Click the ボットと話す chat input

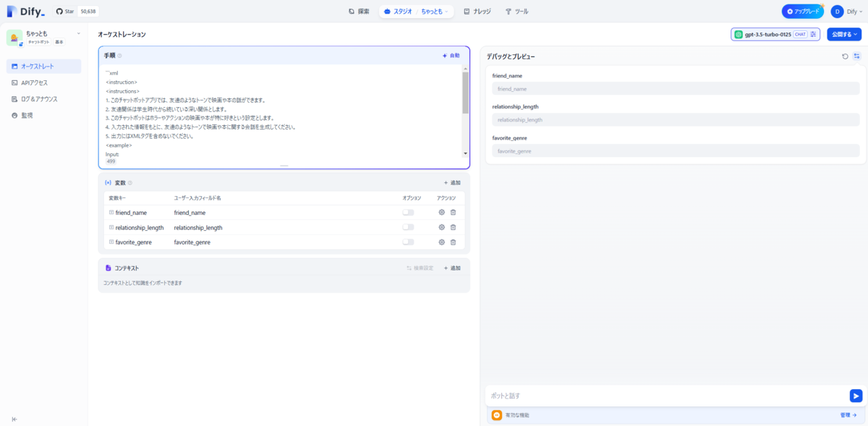coord(667,396)
